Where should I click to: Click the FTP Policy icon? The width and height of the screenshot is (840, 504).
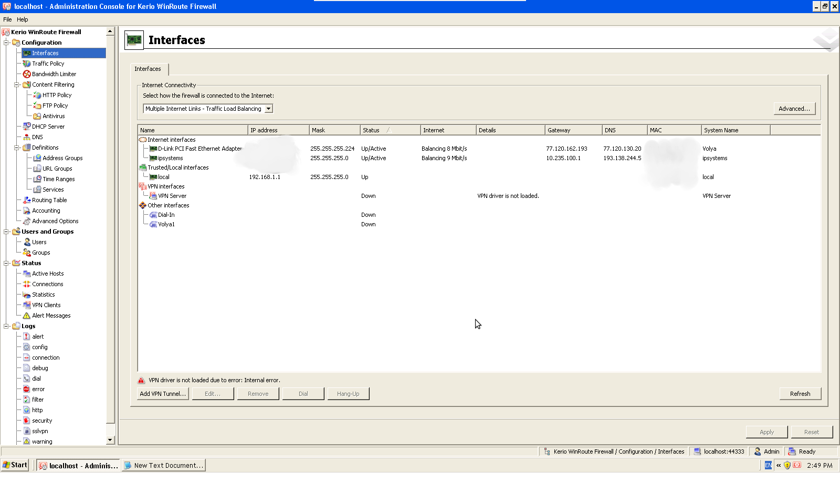tap(37, 106)
